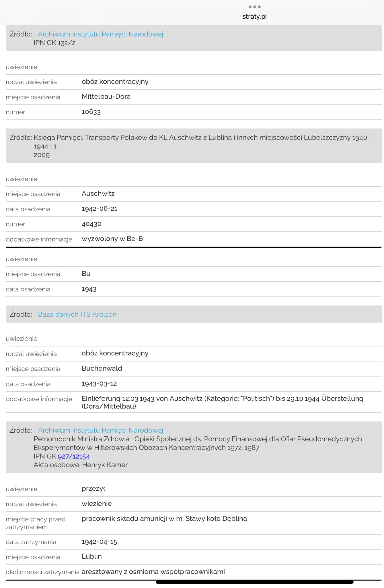Follow the 927/12154 file reference link
This screenshot has height=588, width=384.
[x=74, y=457]
